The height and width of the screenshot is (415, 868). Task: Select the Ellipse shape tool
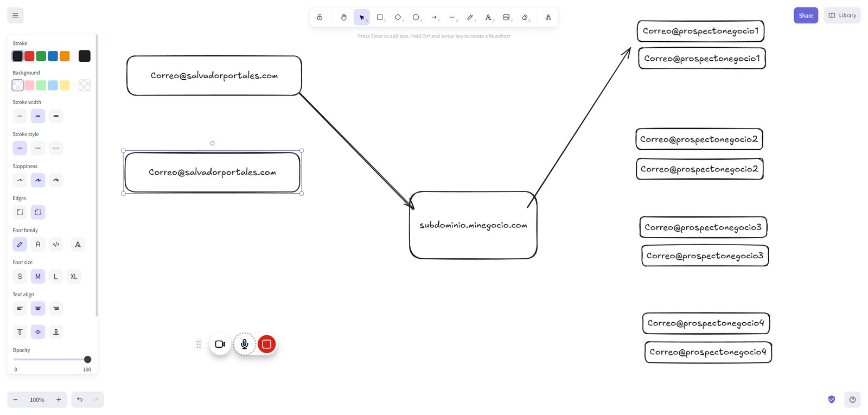click(416, 17)
